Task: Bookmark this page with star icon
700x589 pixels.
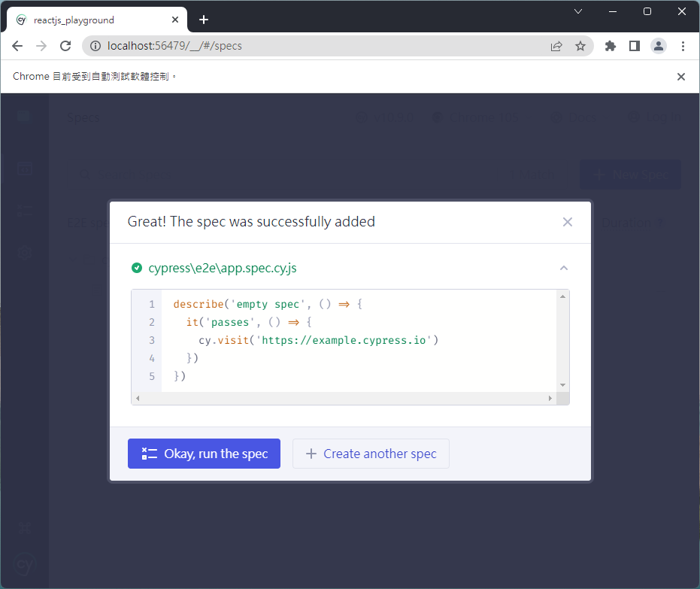Action: tap(580, 46)
